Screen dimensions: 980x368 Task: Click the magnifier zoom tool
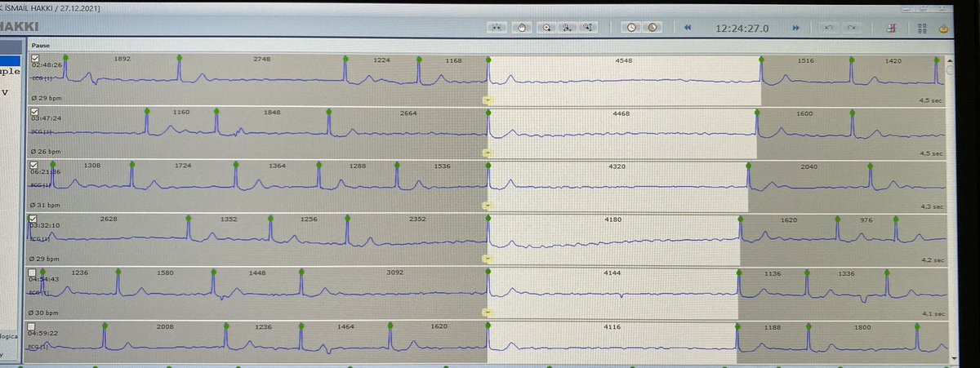point(546,27)
